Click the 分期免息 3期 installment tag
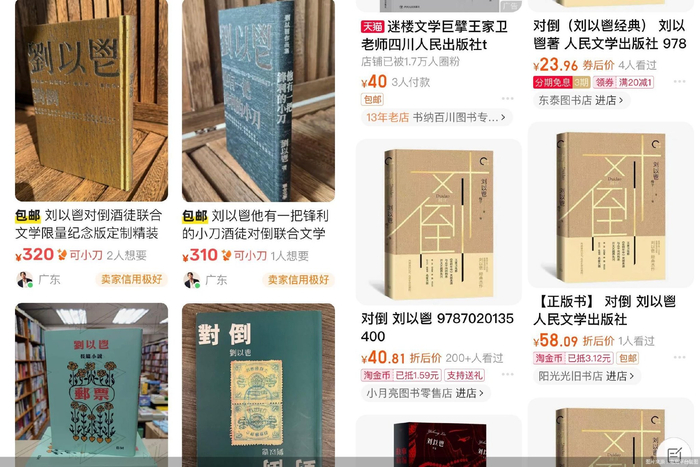The width and height of the screenshot is (700, 467). click(562, 83)
